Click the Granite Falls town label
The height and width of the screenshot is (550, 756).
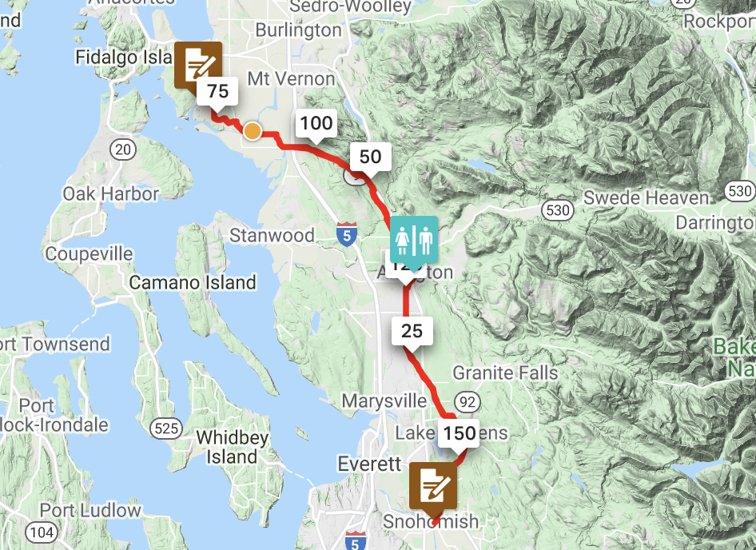(505, 373)
